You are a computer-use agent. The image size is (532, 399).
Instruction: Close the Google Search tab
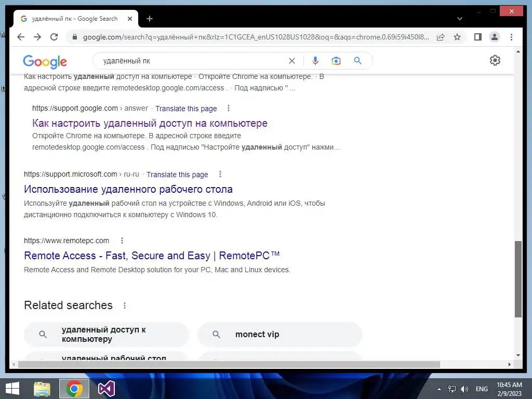129,19
